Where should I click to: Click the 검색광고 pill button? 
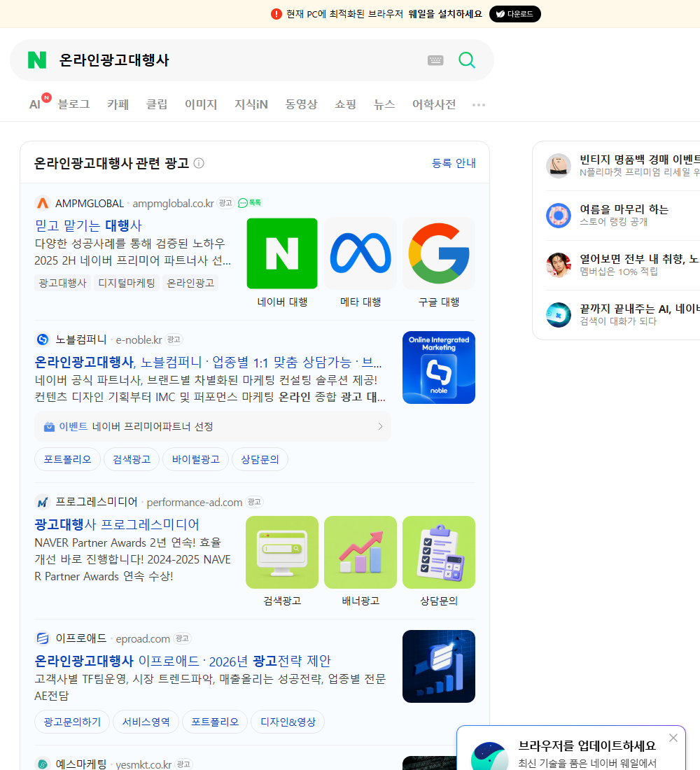(x=132, y=459)
